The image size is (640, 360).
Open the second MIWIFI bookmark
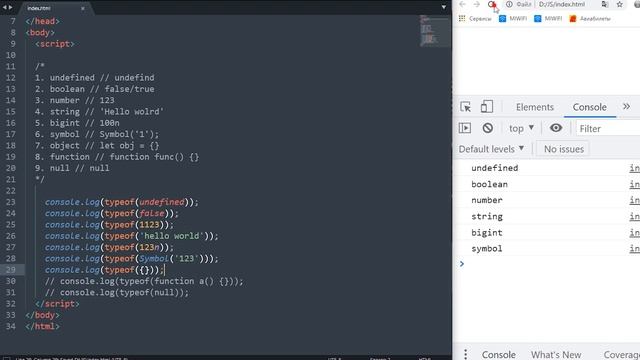[x=548, y=18]
